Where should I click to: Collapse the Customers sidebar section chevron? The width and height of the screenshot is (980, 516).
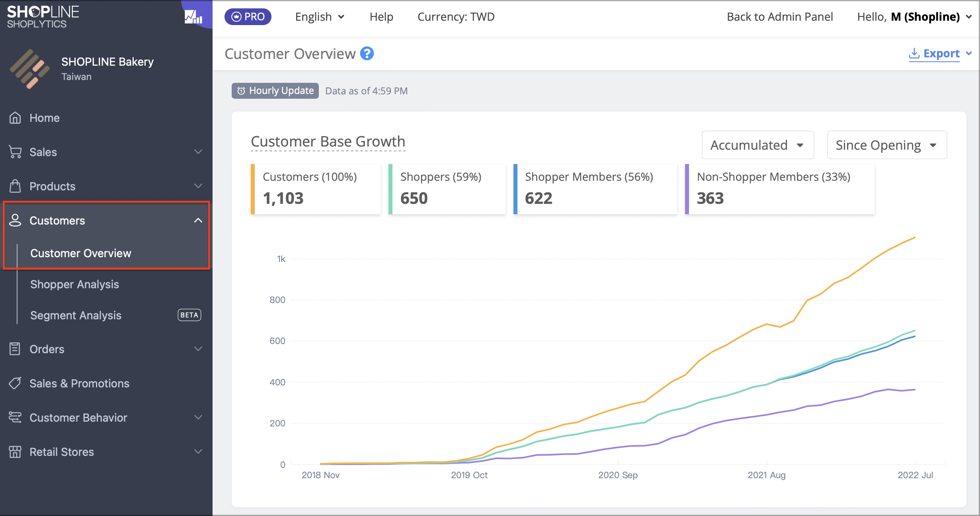(x=198, y=220)
